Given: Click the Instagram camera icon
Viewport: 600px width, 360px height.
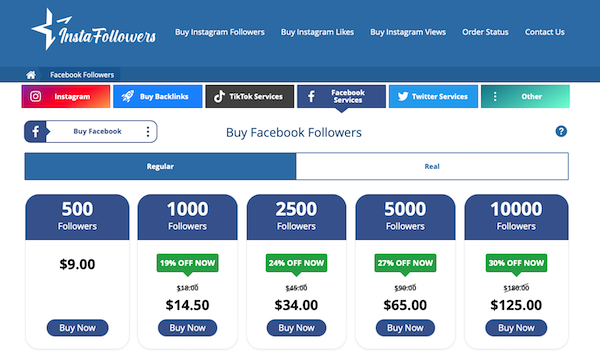Looking at the screenshot, I should [36, 96].
